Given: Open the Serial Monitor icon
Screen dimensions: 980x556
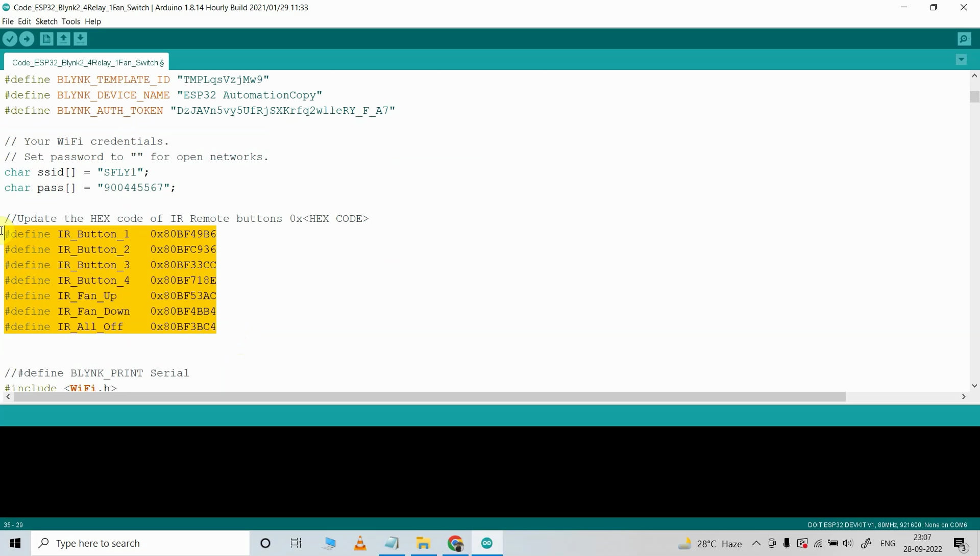Looking at the screenshot, I should [x=964, y=39].
